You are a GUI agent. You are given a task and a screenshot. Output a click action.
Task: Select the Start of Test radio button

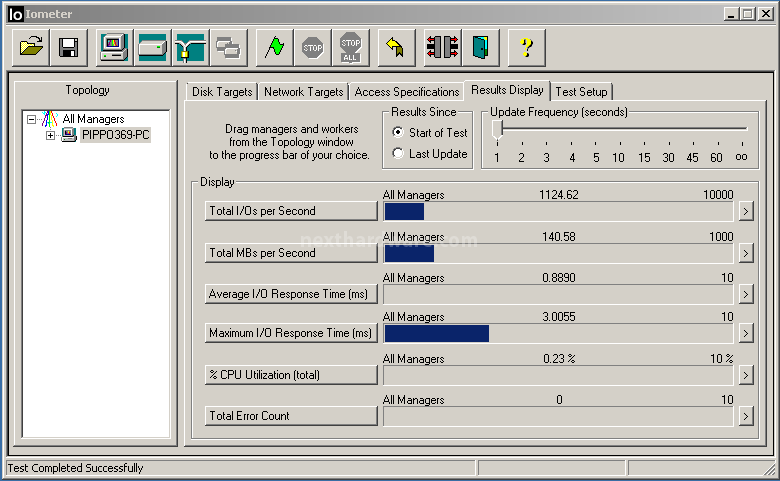pos(397,132)
